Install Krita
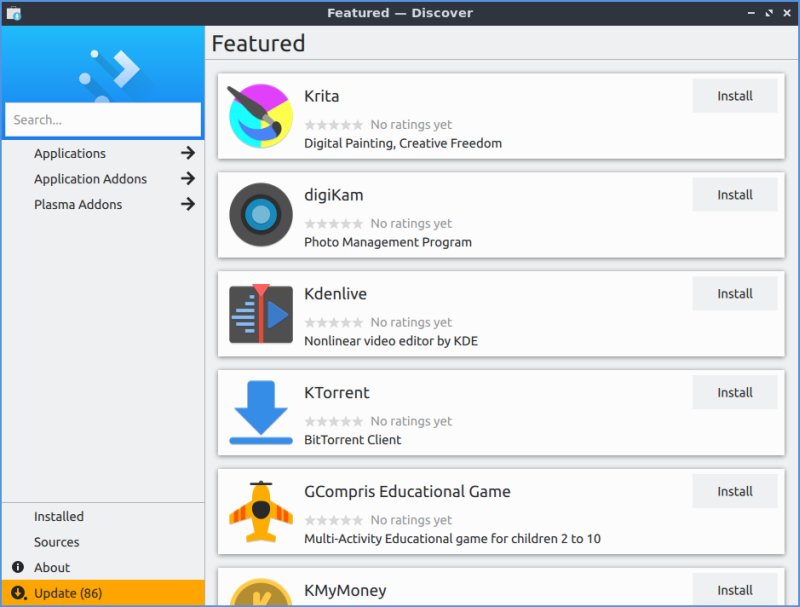The height and width of the screenshot is (607, 800). click(x=734, y=96)
